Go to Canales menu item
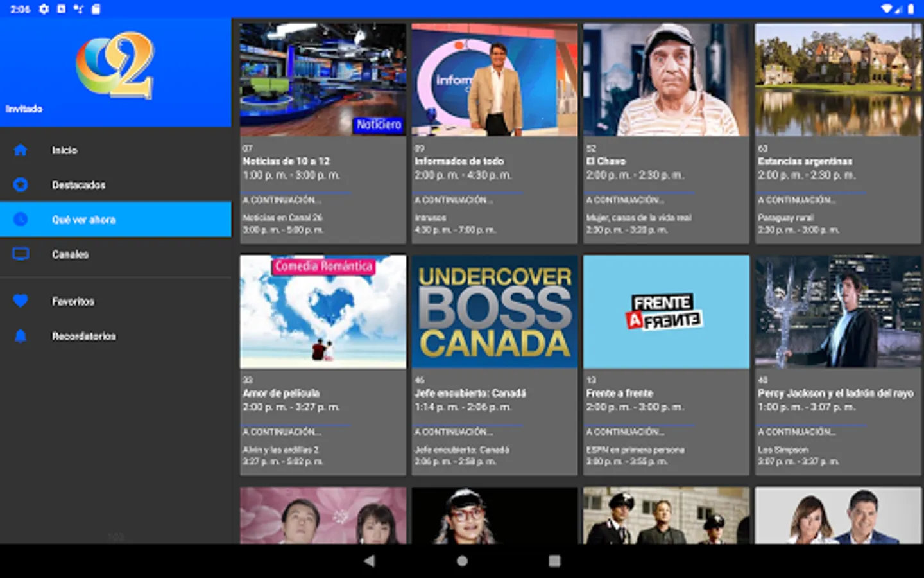This screenshot has width=924, height=578. coord(116,254)
